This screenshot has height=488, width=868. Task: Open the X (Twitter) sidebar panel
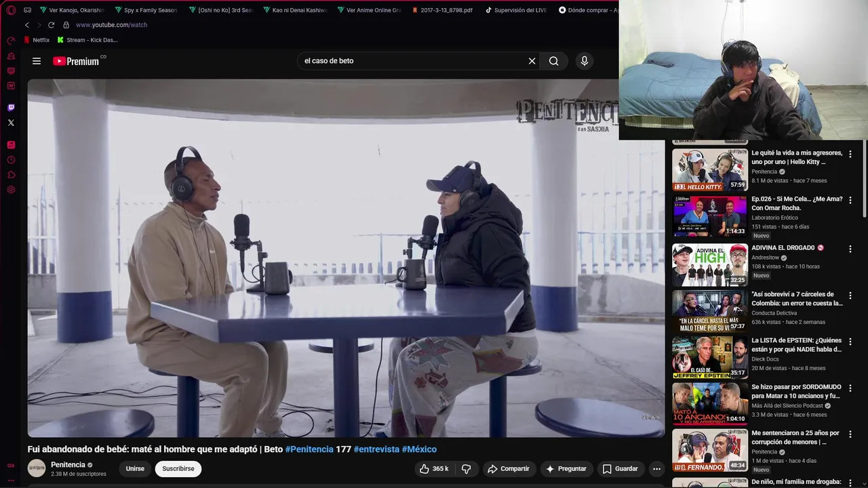11,123
